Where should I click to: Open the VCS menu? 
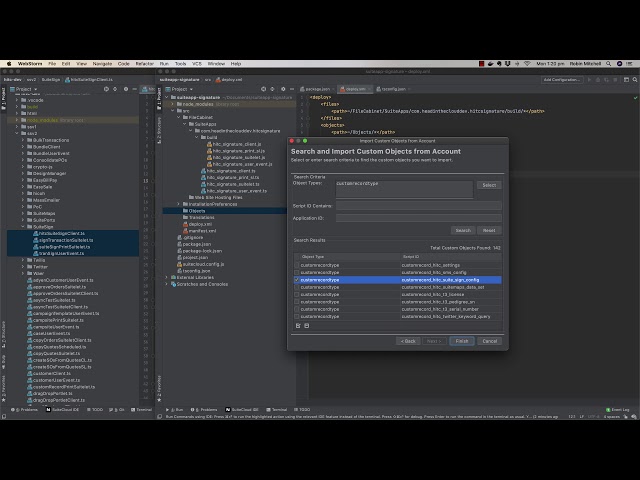tap(197, 64)
